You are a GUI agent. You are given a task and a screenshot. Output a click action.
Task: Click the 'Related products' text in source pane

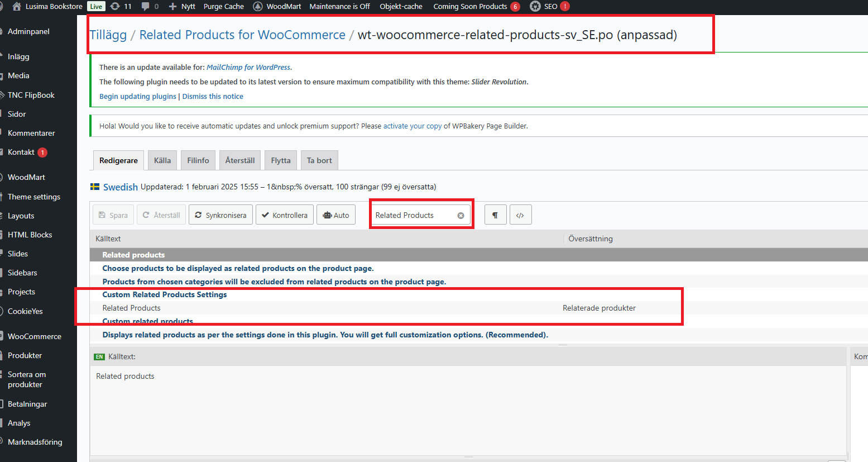(125, 376)
